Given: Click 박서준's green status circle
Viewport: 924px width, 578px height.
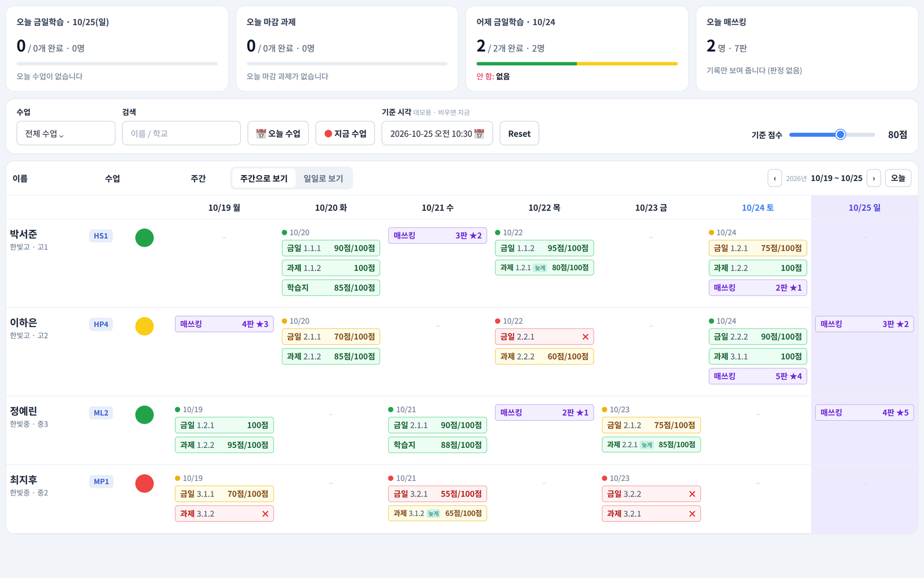Looking at the screenshot, I should tap(144, 238).
